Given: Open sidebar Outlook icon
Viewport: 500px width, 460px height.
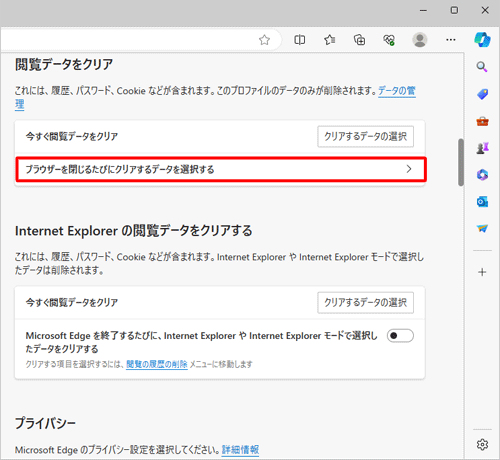Looking at the screenshot, I should tap(482, 202).
